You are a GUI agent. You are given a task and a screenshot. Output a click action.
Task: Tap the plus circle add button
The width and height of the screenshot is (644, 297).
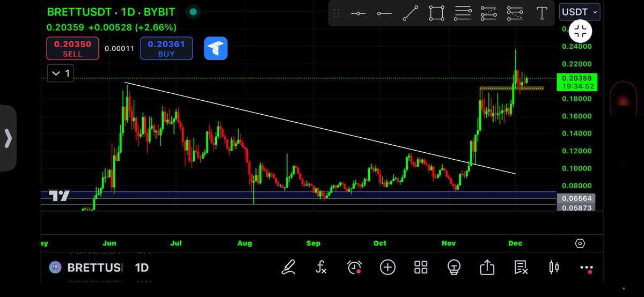tap(387, 266)
